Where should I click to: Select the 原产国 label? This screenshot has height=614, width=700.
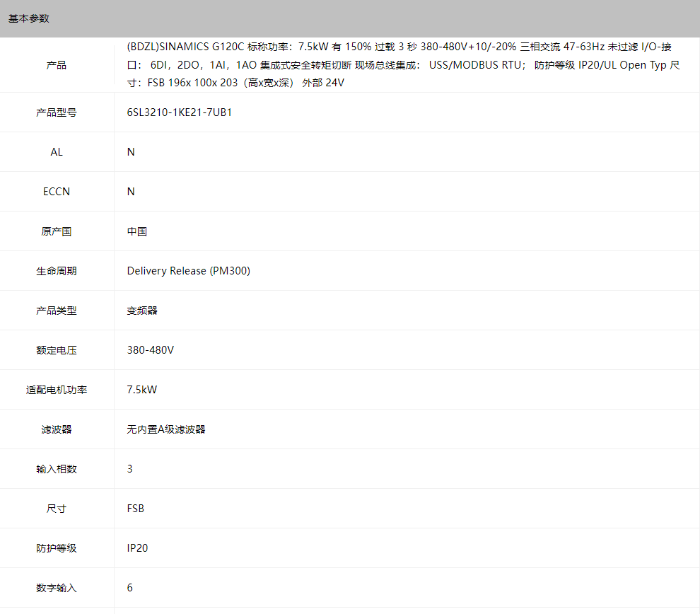coord(57,231)
